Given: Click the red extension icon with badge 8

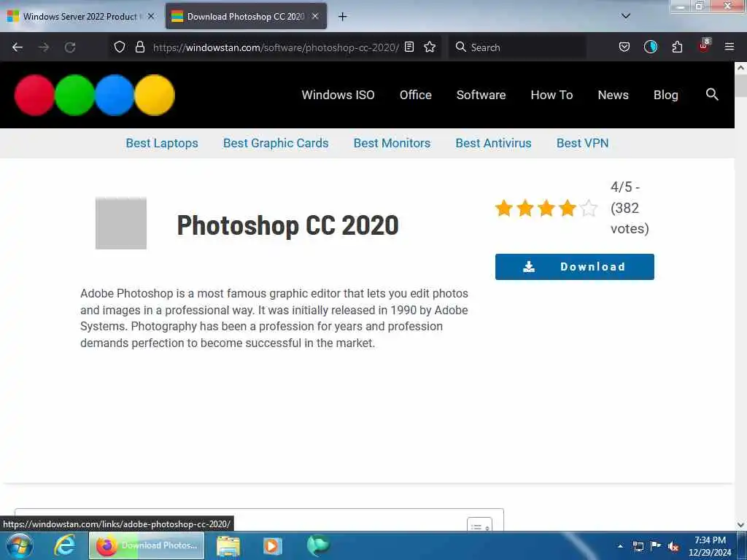Looking at the screenshot, I should (x=704, y=46).
